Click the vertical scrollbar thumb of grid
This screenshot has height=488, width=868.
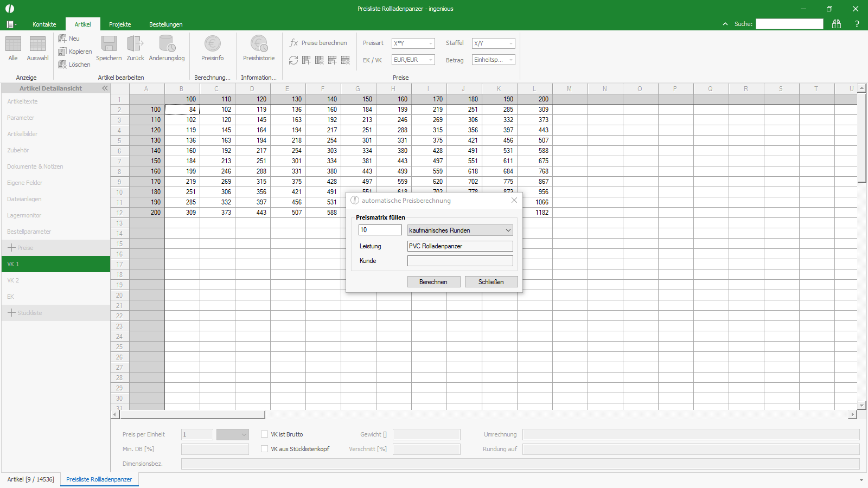click(862, 138)
